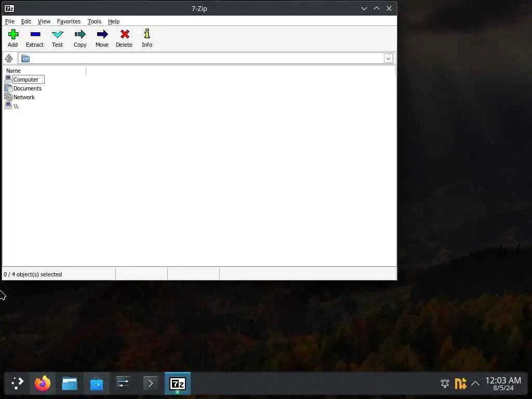Open the file manager from taskbar
Screen dimensions: 532x399
(x=70, y=383)
